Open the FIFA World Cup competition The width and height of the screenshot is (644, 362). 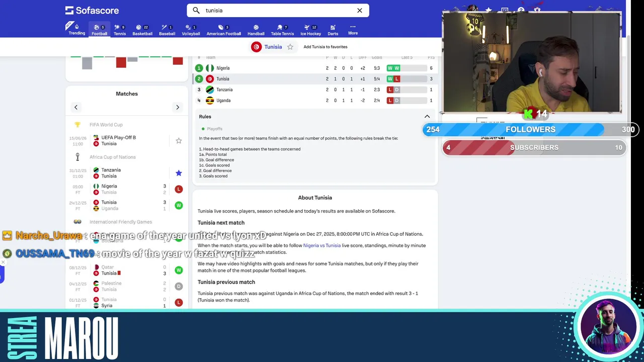pyautogui.click(x=106, y=125)
